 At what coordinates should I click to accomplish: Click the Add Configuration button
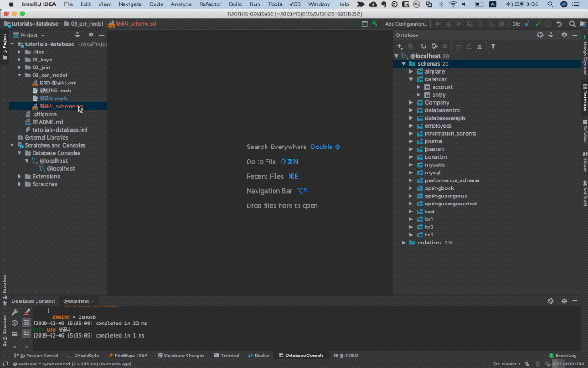[407, 24]
